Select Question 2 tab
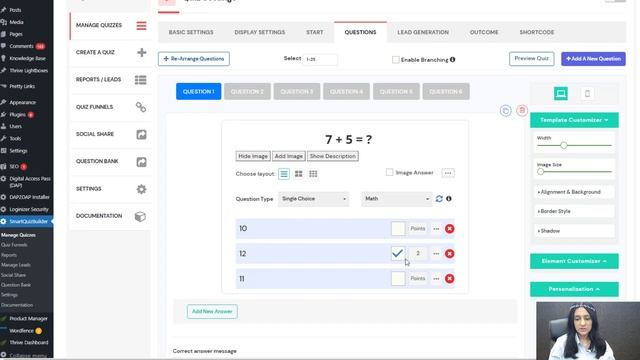640x360 pixels. tap(247, 91)
